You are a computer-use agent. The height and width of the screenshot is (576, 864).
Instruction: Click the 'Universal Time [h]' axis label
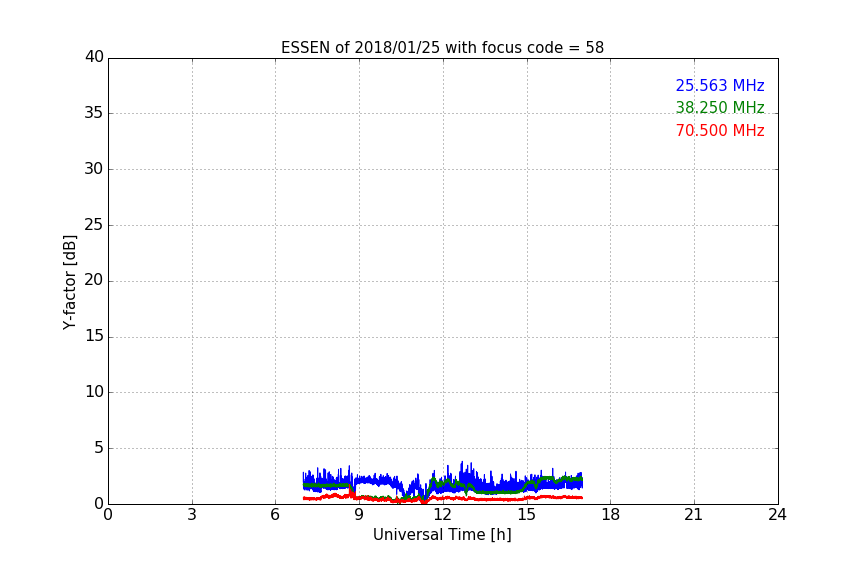click(442, 535)
